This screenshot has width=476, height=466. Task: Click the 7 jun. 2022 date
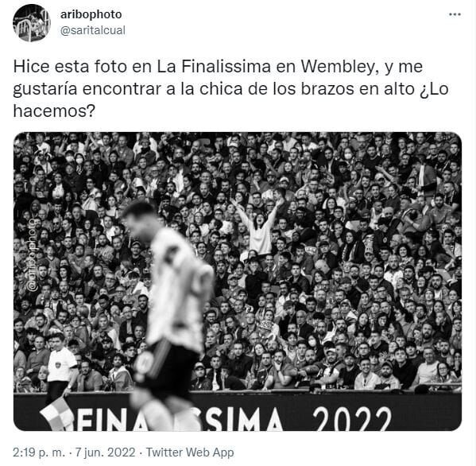click(105, 452)
